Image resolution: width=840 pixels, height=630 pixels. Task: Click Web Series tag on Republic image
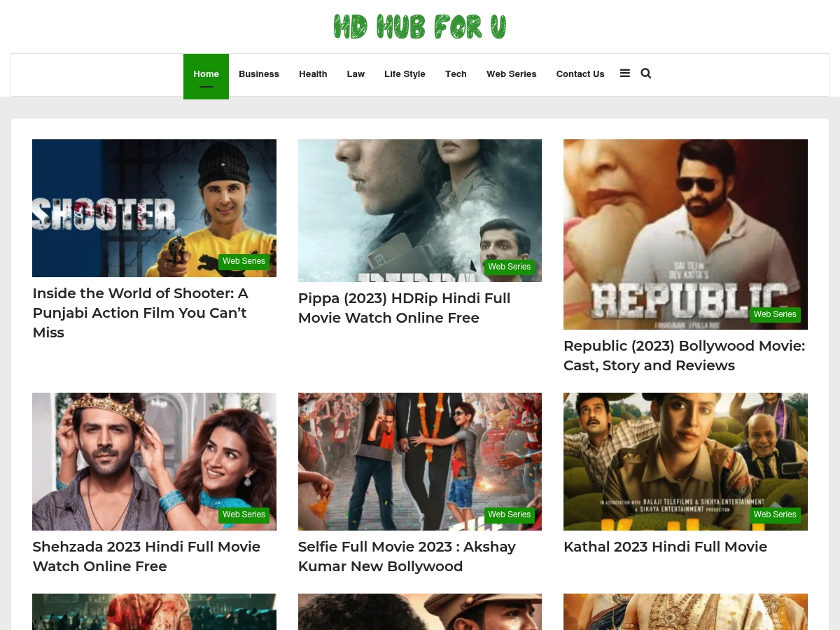click(x=775, y=315)
